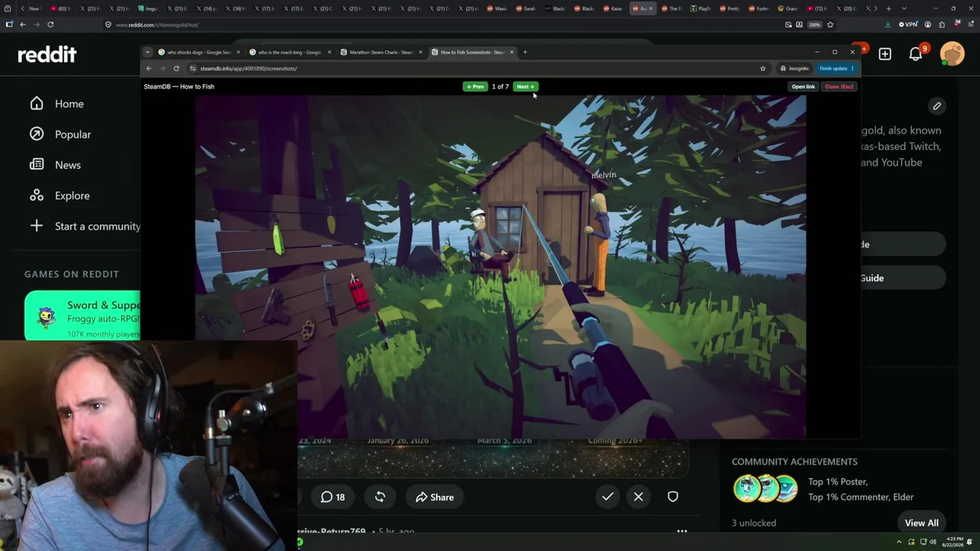Image resolution: width=980 pixels, height=551 pixels.
Task: Click the shield moderation icon
Action: [x=673, y=497]
